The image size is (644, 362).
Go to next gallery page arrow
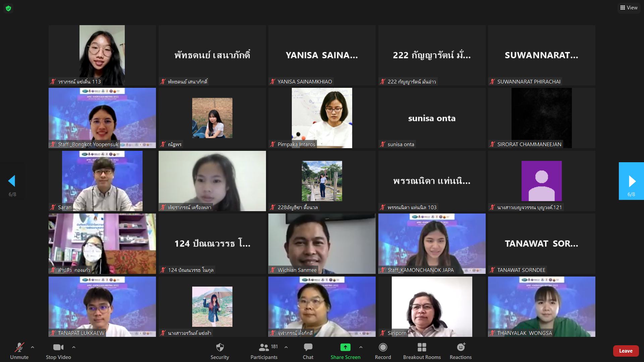631,181
